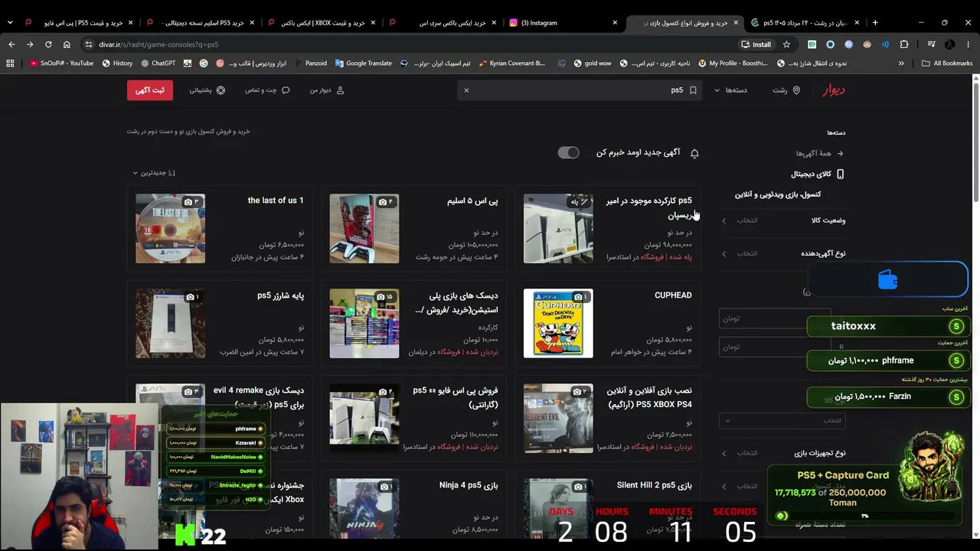Open the tab search dropdown arrow
Viewport: 980px width, 551px height.
pyautogui.click(x=10, y=23)
